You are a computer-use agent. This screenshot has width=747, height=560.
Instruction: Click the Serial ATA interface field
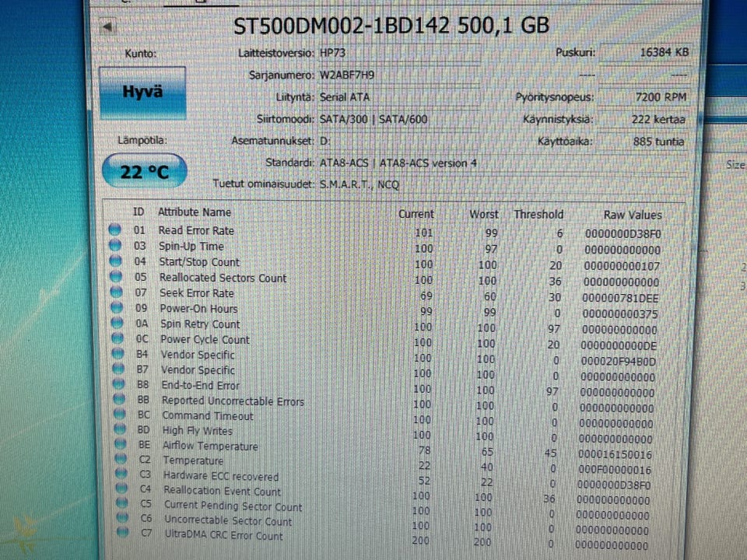399,97
